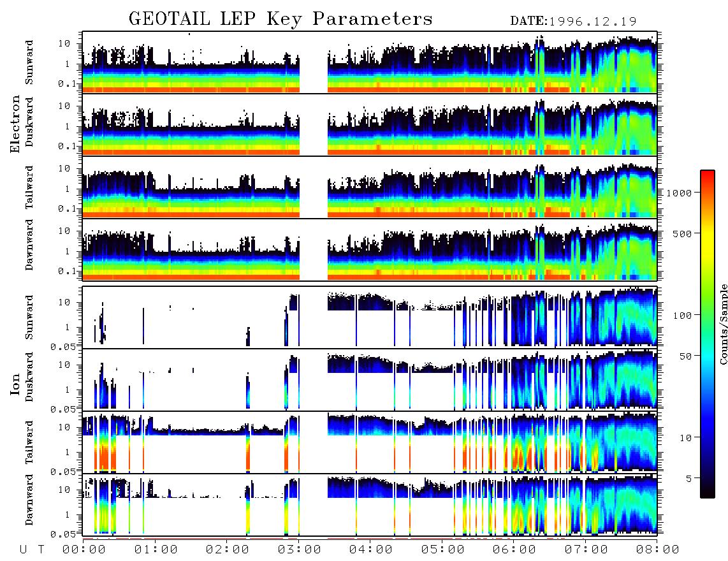Click the 'Ion' group axis label
The width and height of the screenshot is (728, 561).
coord(15,384)
